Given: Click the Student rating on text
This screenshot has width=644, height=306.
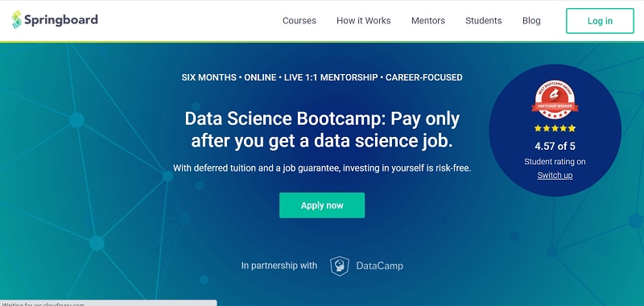Looking at the screenshot, I should (x=555, y=162).
